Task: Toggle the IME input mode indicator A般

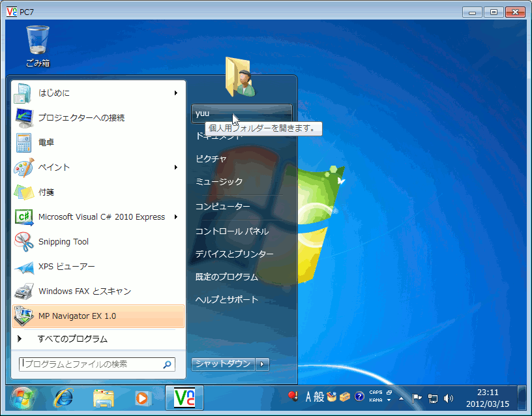Action: (x=312, y=396)
